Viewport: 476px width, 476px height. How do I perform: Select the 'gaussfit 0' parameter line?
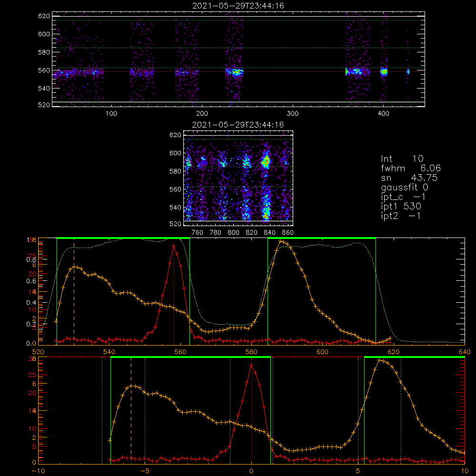[405, 187]
